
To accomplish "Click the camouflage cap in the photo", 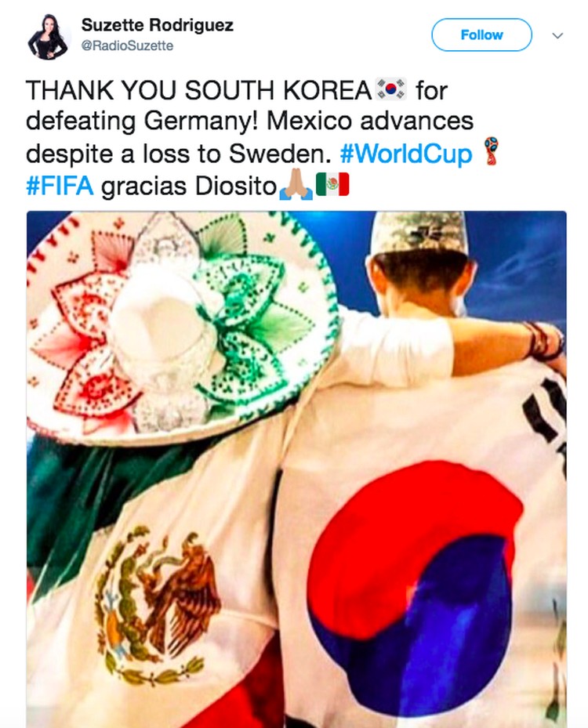I will pyautogui.click(x=419, y=233).
